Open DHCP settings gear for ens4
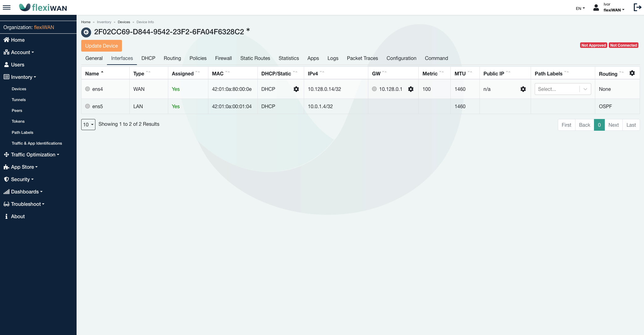The width and height of the screenshot is (644, 335). (296, 89)
